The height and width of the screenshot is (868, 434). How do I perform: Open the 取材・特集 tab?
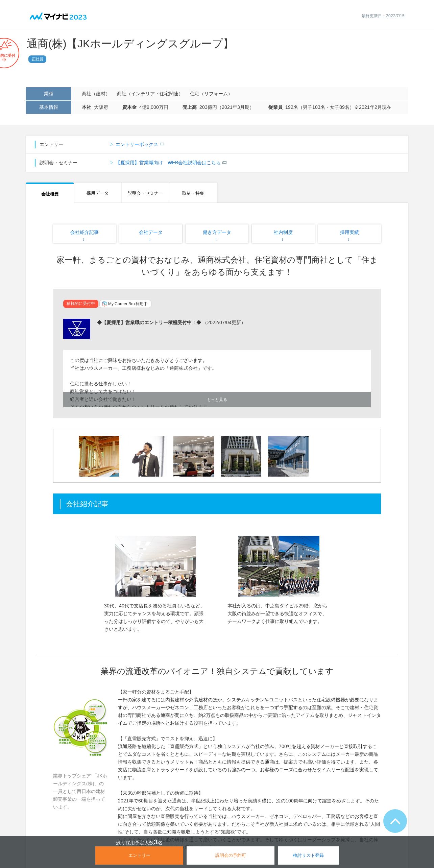coord(193,193)
